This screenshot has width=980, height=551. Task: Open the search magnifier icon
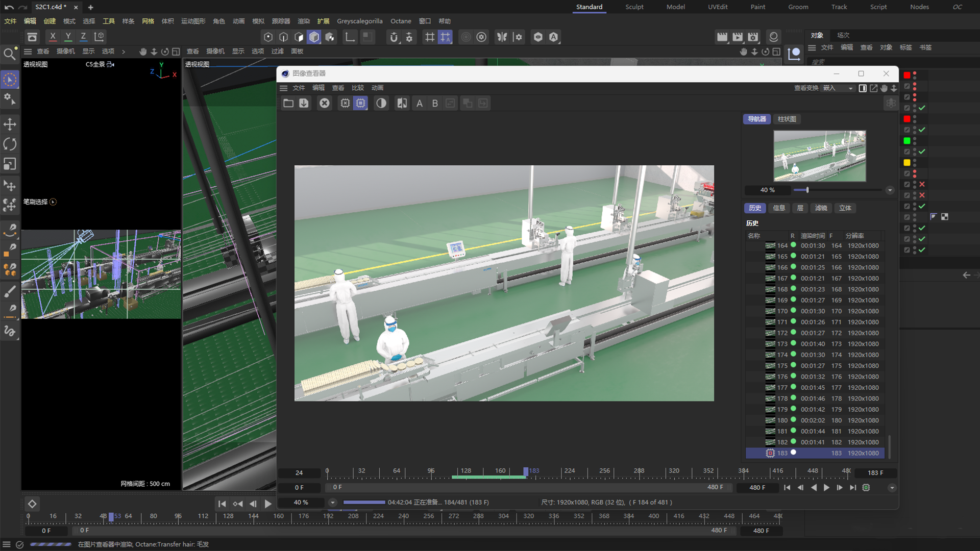[9, 54]
